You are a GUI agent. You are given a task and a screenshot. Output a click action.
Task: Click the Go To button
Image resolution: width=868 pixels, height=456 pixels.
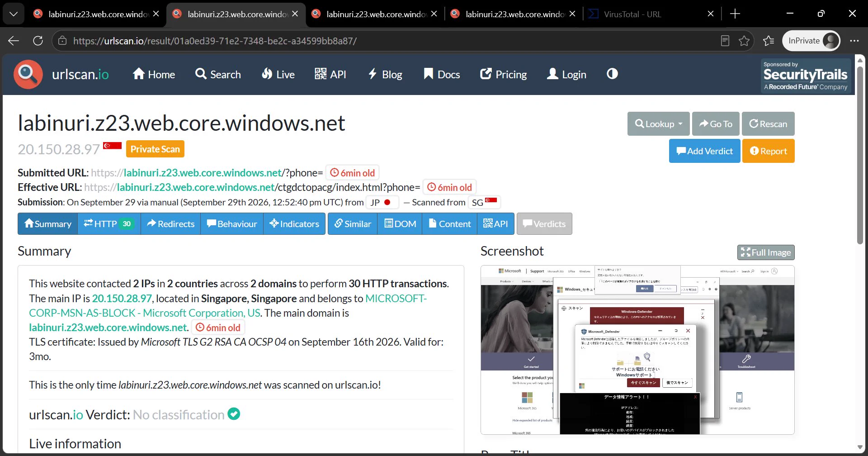716,124
